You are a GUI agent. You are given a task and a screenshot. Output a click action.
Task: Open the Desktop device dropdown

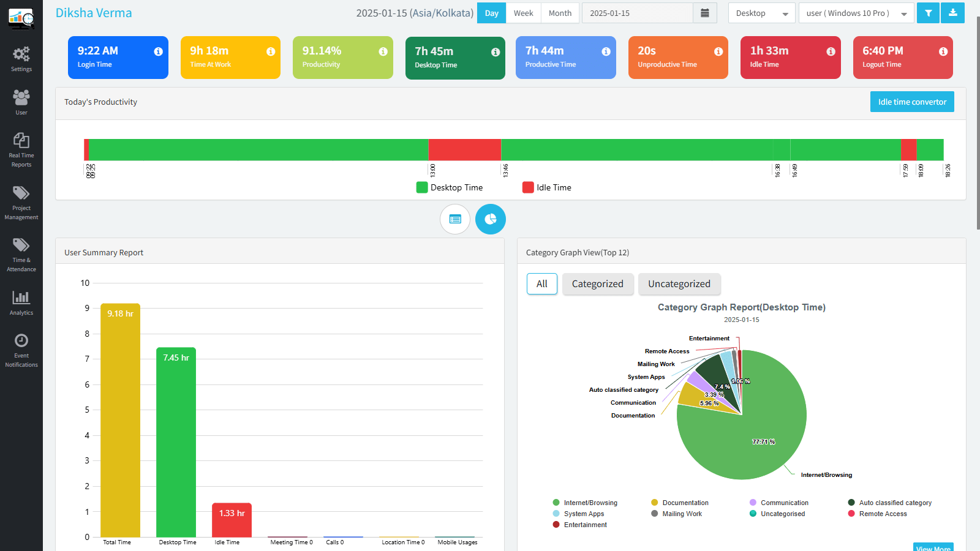tap(761, 12)
